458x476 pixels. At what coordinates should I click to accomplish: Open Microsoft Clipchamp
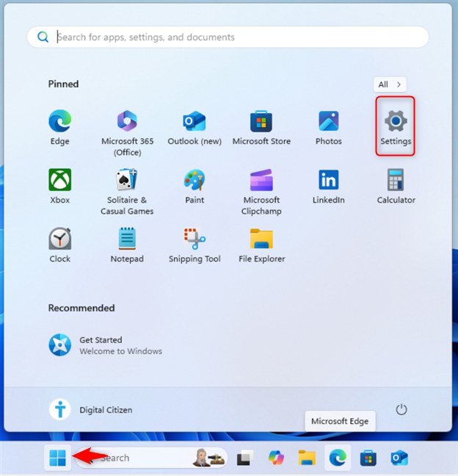tap(261, 192)
